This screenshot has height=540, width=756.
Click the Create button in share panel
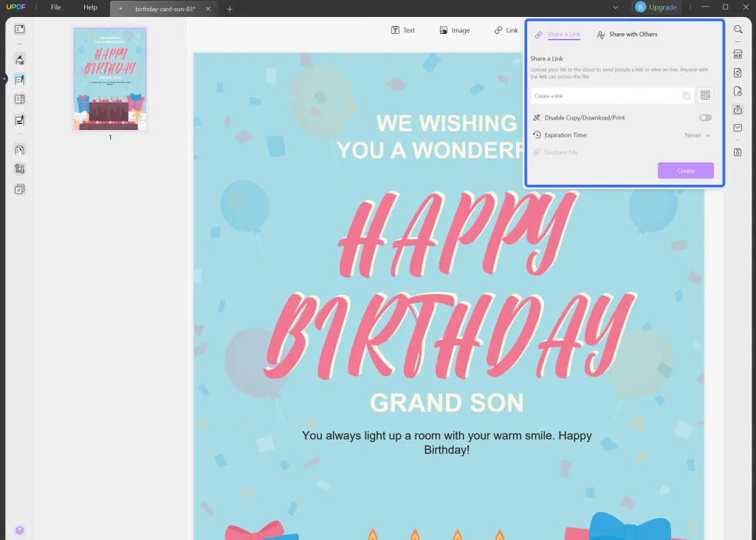[x=685, y=170]
